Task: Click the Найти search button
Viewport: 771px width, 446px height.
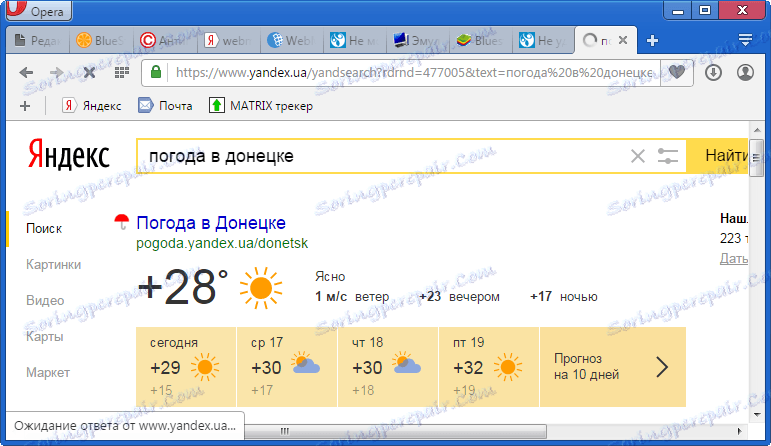Action: (718, 156)
